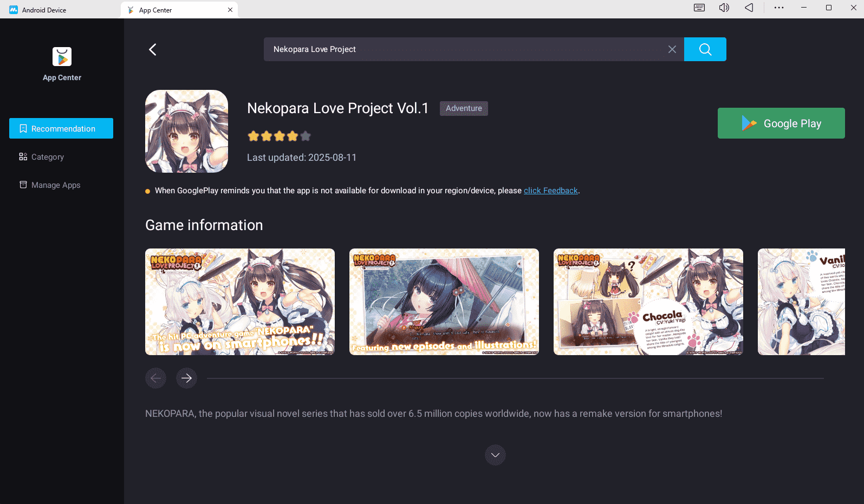The image size is (864, 504).
Task: Click the blue magnifier search button
Action: [x=705, y=49]
